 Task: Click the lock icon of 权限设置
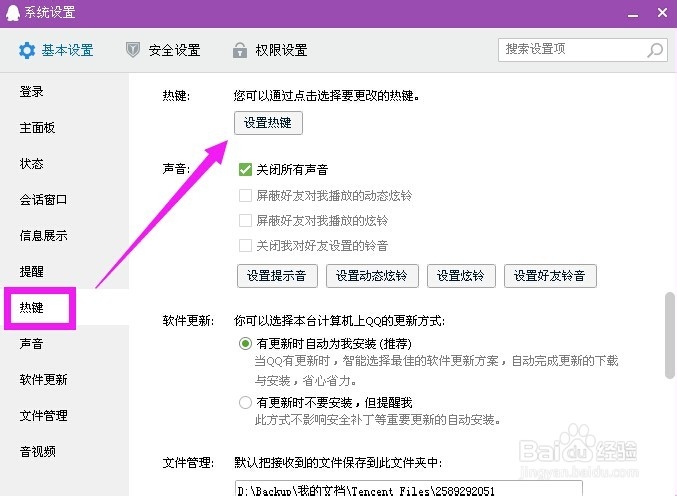coord(240,50)
